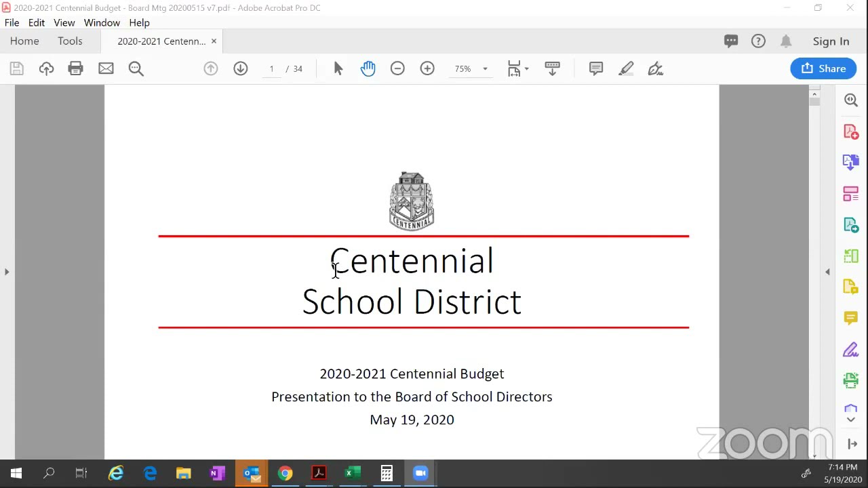Viewport: 868px width, 488px height.
Task: Open the Edit menu
Action: pyautogui.click(x=37, y=22)
